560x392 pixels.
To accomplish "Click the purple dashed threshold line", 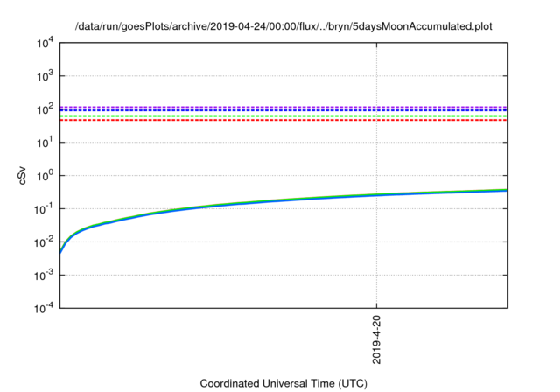I will (x=283, y=107).
